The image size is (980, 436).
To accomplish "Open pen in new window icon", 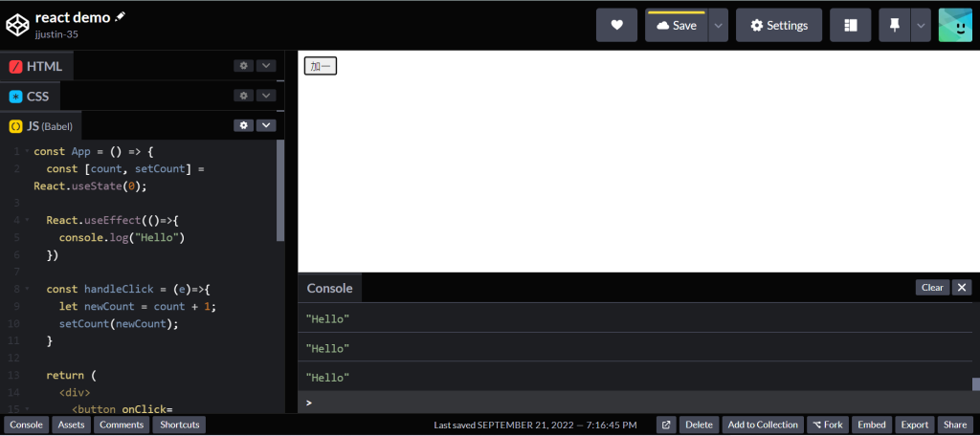I will (666, 425).
